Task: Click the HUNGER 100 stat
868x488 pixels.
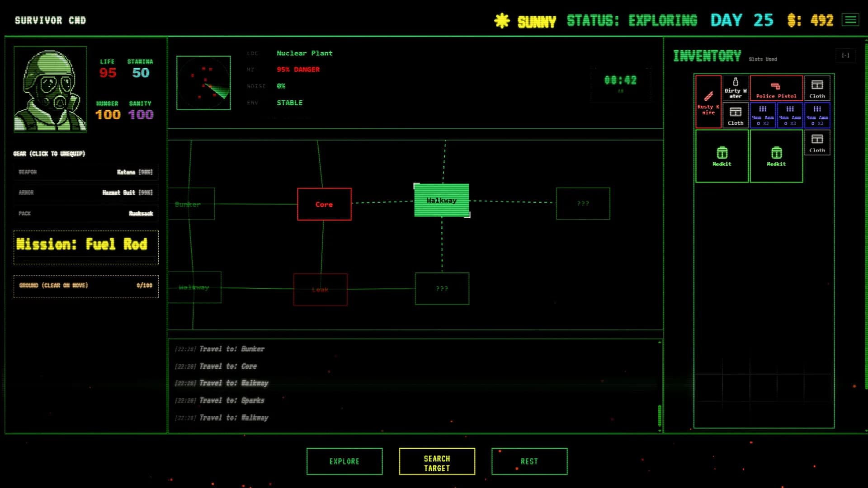Action: (108, 111)
